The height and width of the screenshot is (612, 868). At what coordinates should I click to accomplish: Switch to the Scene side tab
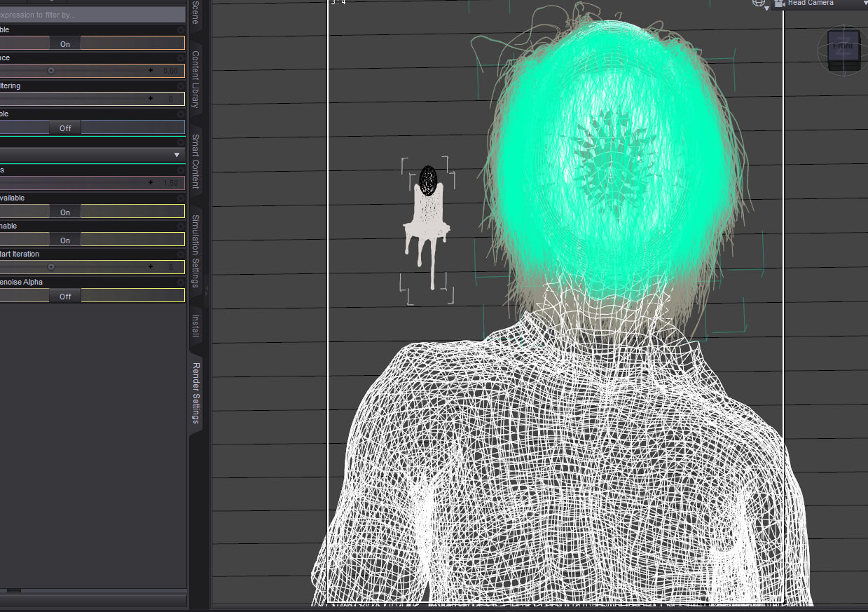tap(195, 14)
